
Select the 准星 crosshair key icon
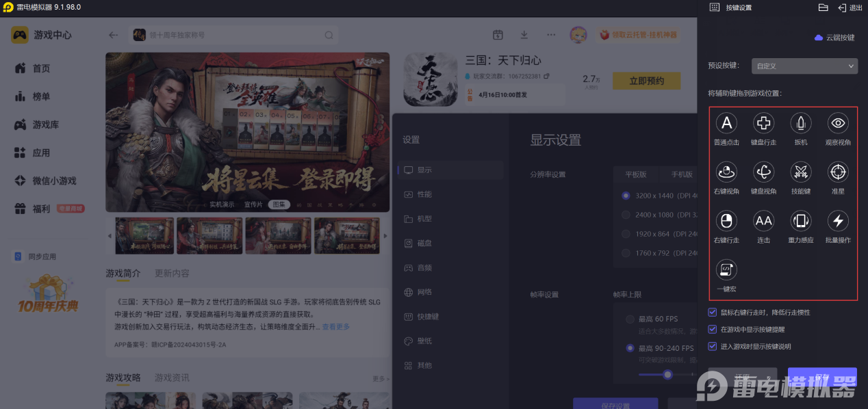click(838, 172)
